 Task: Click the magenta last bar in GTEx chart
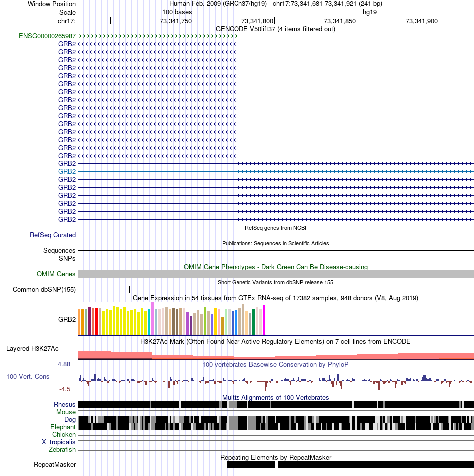tap(264, 319)
